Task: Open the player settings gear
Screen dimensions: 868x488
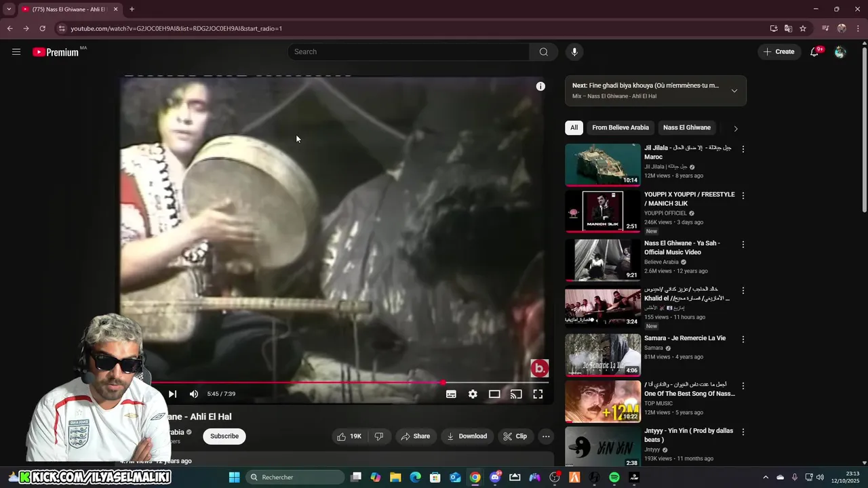Action: point(473,394)
